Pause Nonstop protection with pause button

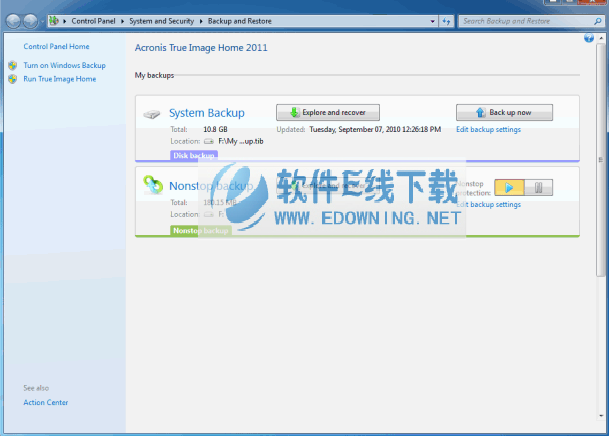pyautogui.click(x=538, y=188)
